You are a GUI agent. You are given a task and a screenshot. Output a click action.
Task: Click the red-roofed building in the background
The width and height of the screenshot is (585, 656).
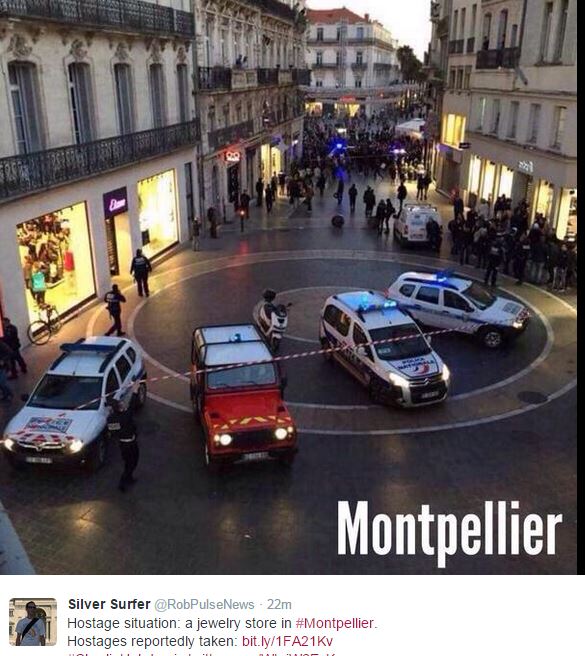coord(352,48)
